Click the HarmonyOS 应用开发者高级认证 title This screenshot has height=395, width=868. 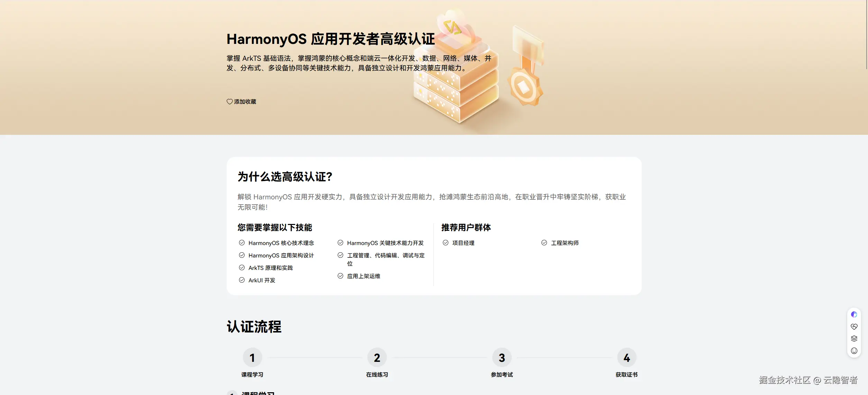click(x=330, y=39)
